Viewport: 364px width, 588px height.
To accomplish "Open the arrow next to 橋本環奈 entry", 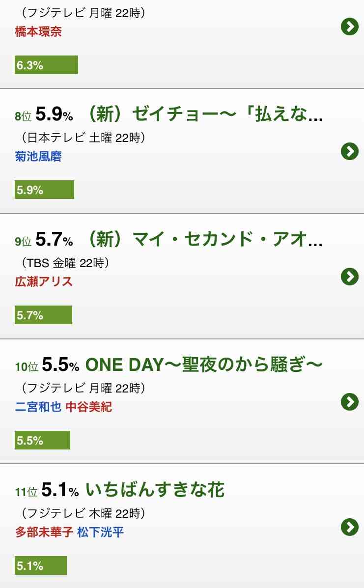I will 350,27.
